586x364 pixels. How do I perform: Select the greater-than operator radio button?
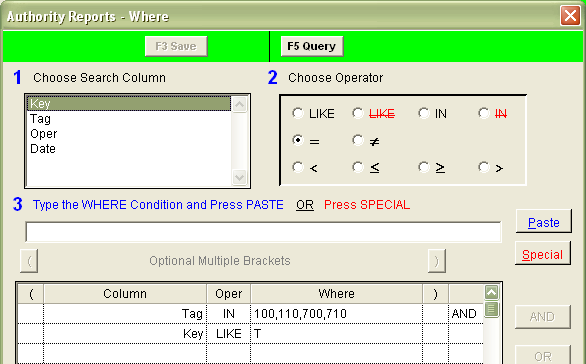(484, 167)
